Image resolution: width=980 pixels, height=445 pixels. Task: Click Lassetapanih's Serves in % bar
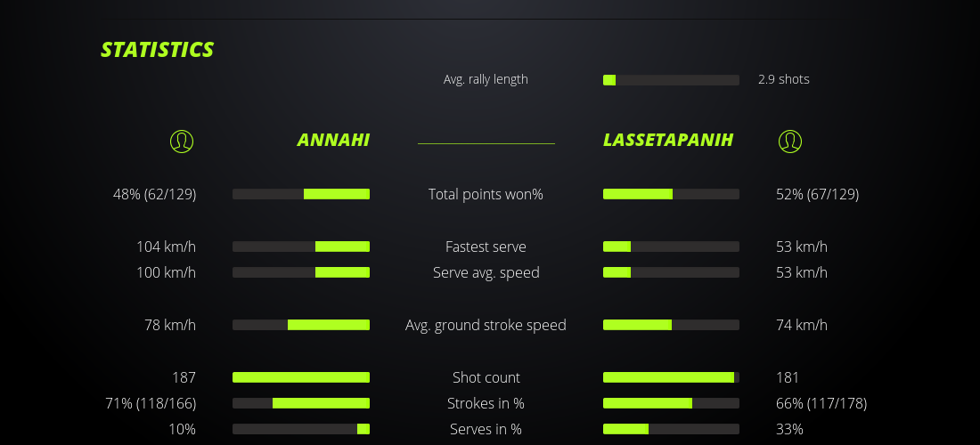click(x=671, y=429)
